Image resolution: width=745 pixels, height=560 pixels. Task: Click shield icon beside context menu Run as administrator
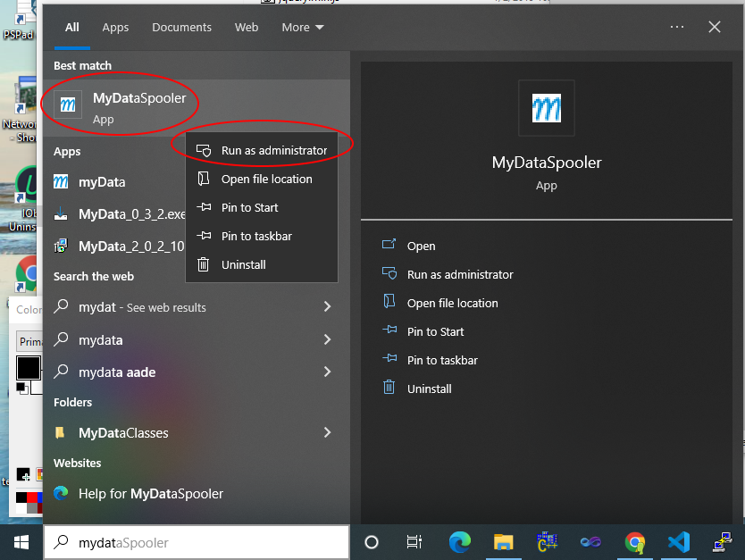(204, 151)
